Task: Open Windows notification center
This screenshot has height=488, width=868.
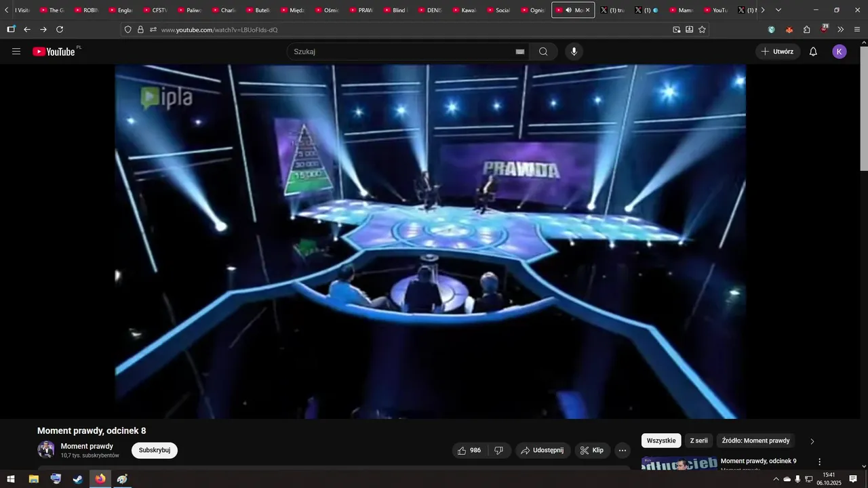Action: pos(853,479)
